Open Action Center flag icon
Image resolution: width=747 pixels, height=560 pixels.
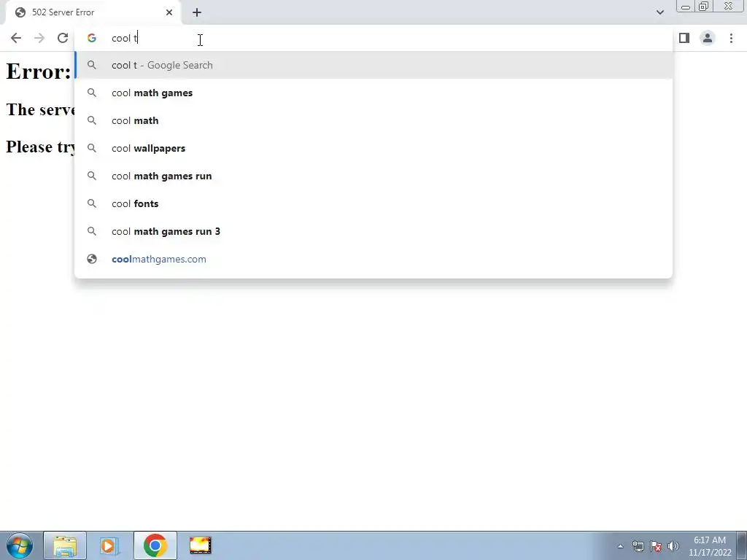tap(656, 546)
